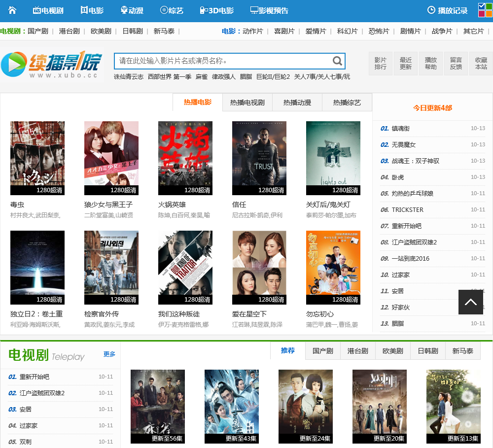493x448 pixels.
Task: Open Korean drama poster 更新至13集
Action: 454,407
